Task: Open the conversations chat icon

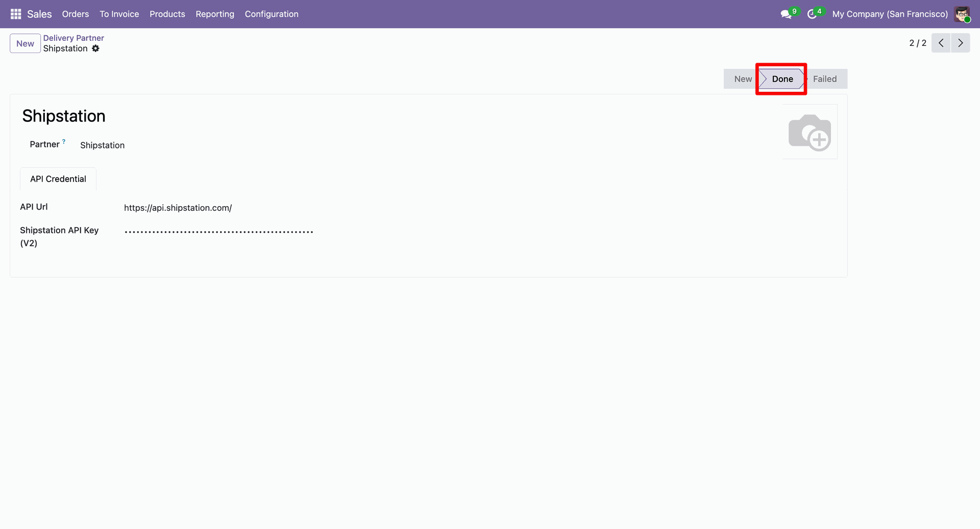Action: point(786,14)
